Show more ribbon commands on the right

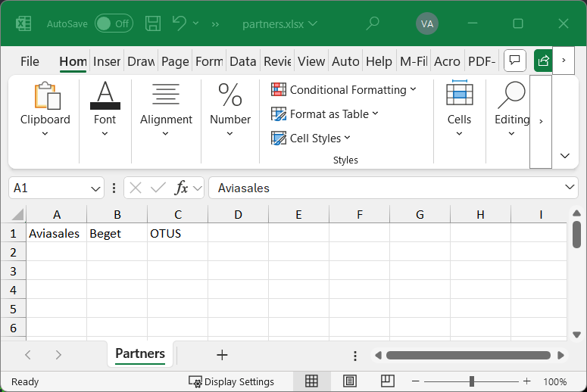coord(541,122)
